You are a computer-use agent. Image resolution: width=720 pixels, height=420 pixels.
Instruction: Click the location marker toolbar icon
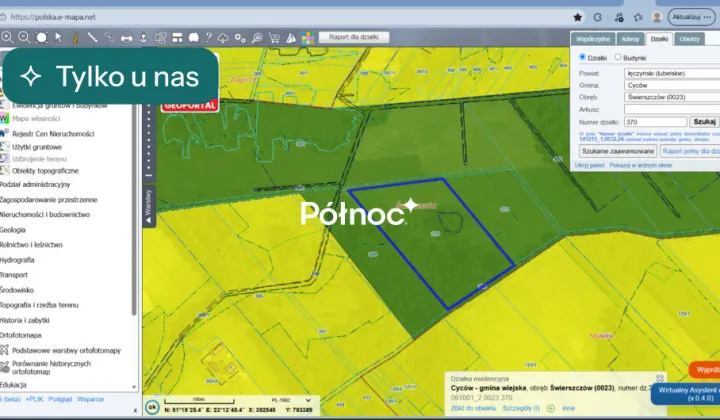pyautogui.click(x=143, y=38)
